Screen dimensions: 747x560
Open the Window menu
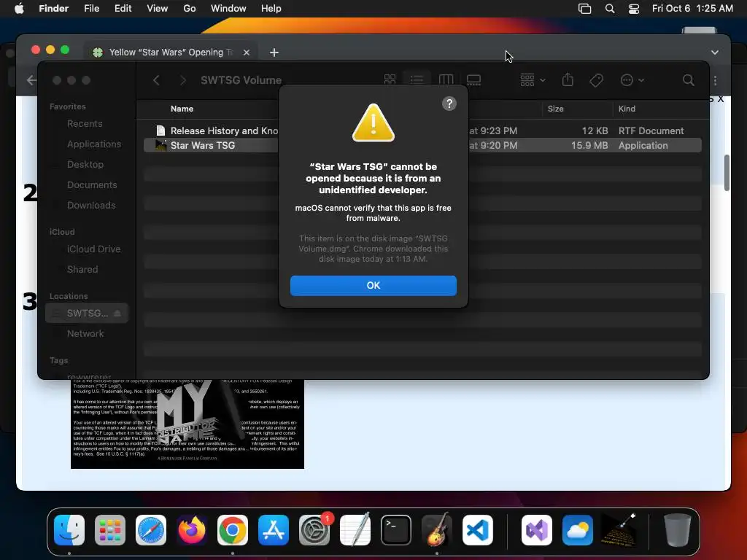228,9
